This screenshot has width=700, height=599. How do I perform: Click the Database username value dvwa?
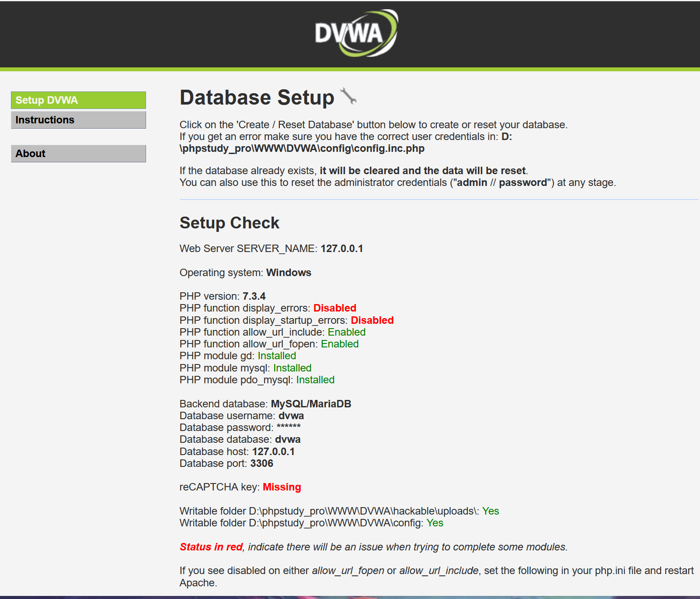[x=291, y=416]
